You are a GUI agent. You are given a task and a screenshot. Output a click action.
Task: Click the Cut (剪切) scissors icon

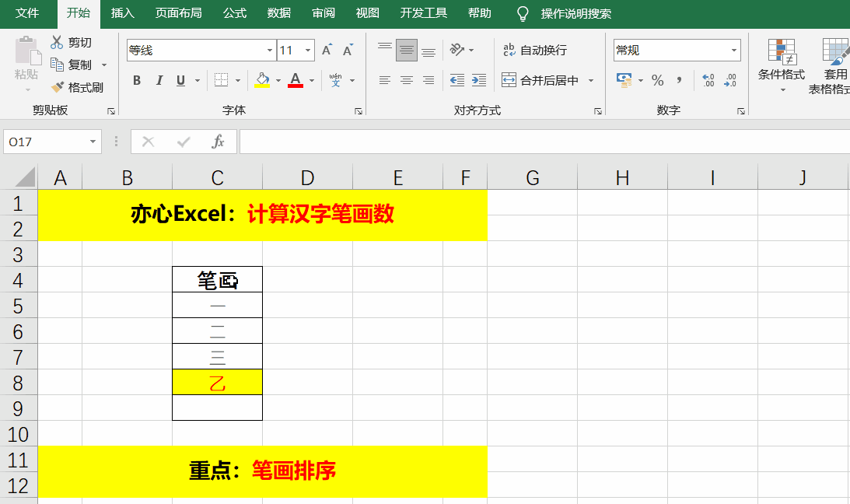coord(57,42)
